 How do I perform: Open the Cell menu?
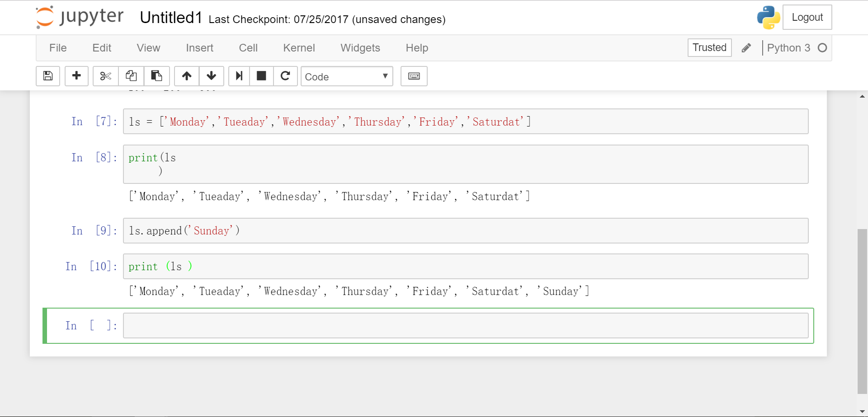pos(248,48)
